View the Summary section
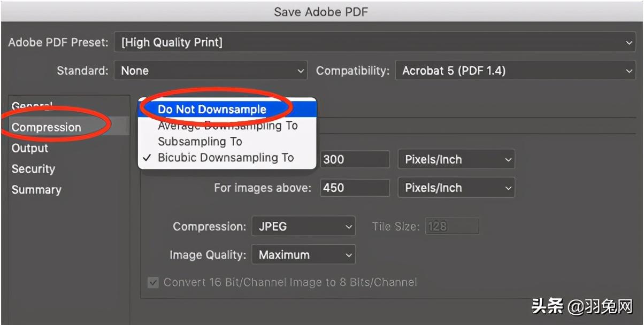 coord(36,190)
